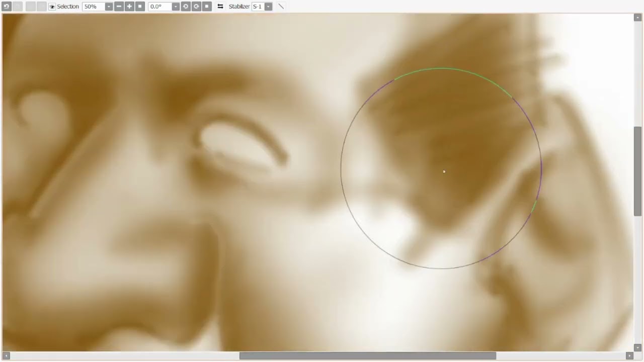Reset canvas rotation square button
644x362 pixels.
click(207, 7)
